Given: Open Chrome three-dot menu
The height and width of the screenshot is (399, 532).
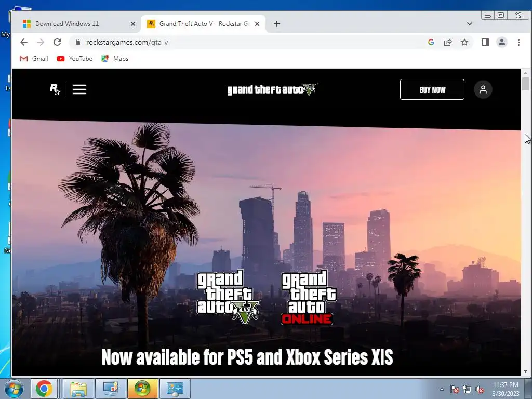Looking at the screenshot, I should click(x=518, y=42).
